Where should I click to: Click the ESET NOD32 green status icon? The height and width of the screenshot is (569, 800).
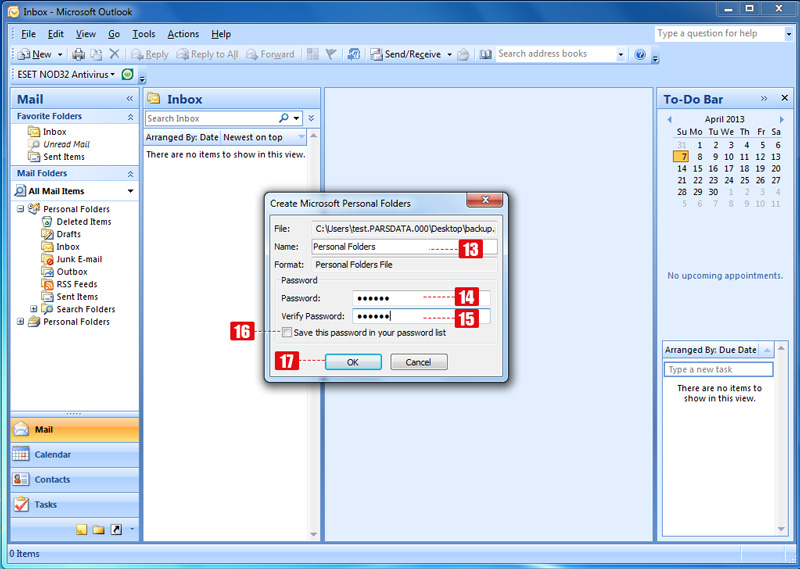(128, 75)
